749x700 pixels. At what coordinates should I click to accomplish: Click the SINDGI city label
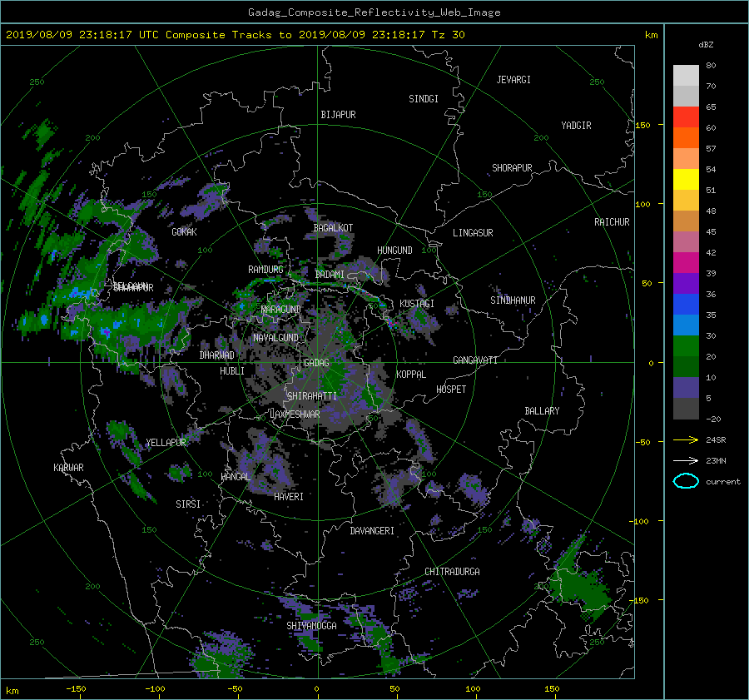click(x=424, y=99)
